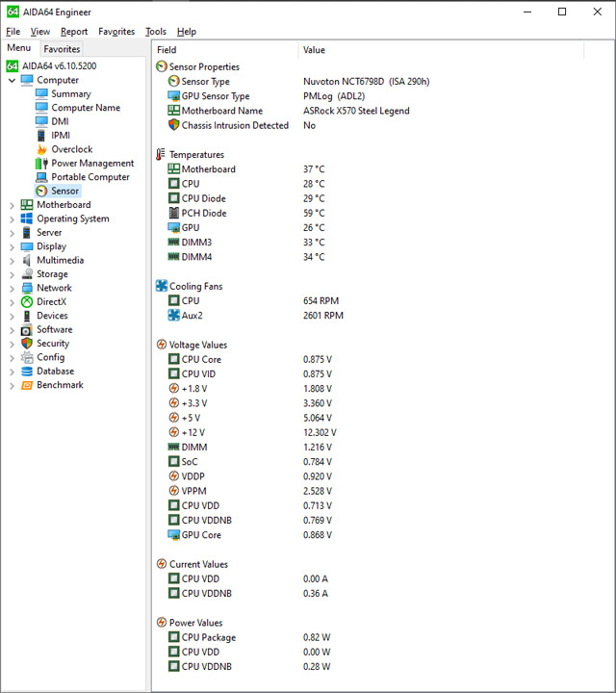Viewport: 616px width, 693px height.
Task: Expand the Devices tree node
Action: click(x=12, y=316)
